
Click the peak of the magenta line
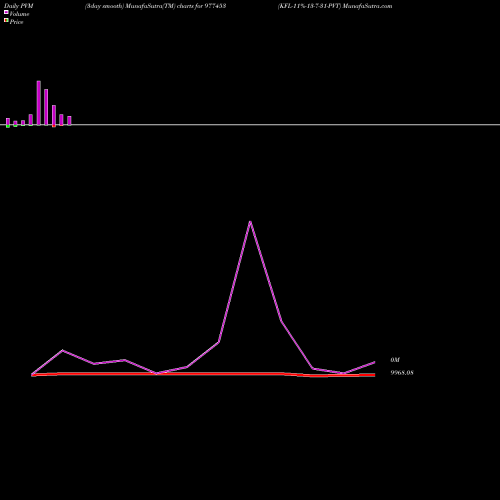[x=250, y=222]
